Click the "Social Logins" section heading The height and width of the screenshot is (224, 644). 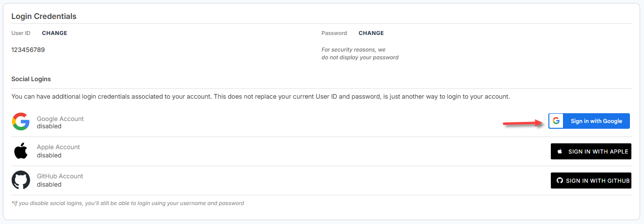pos(31,79)
